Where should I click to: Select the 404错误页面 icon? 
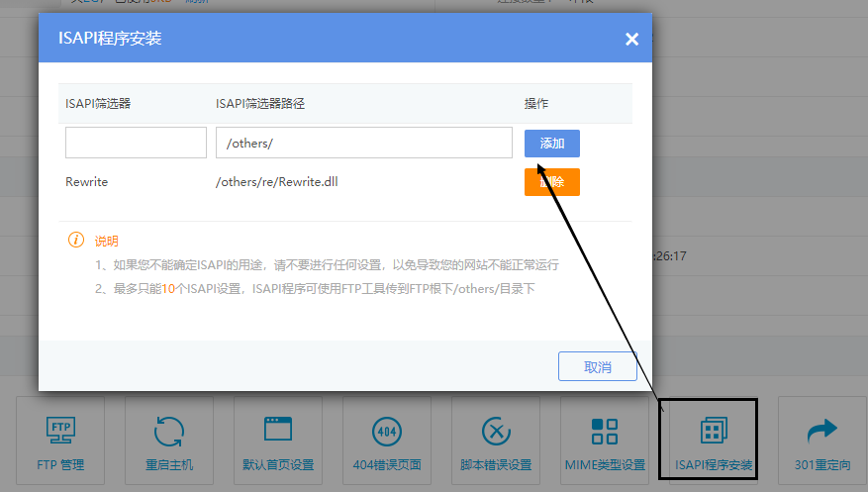pyautogui.click(x=387, y=432)
